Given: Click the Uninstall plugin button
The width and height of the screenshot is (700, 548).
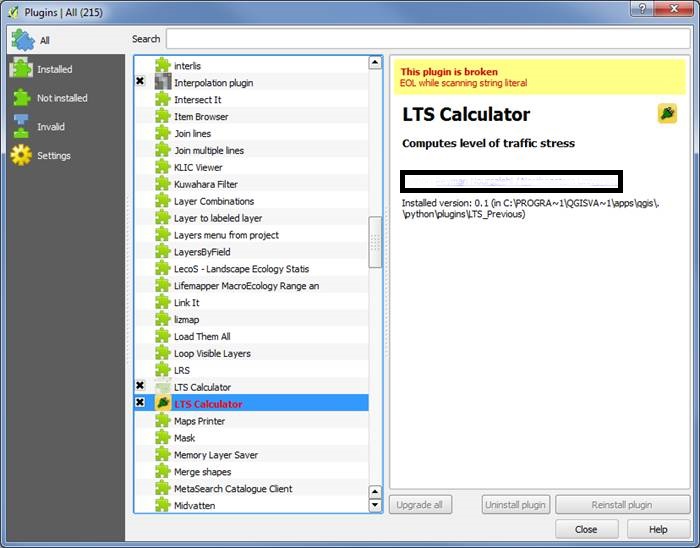Looking at the screenshot, I should tap(516, 505).
